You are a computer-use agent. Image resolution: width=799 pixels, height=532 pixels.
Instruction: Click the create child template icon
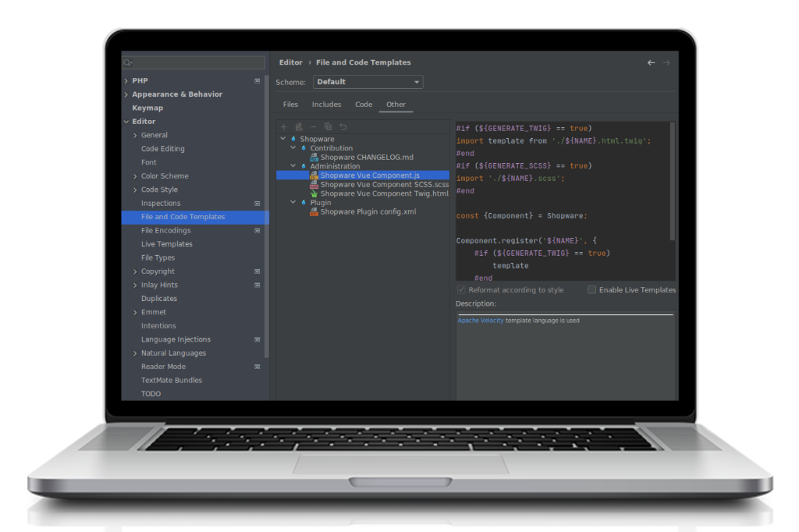coord(299,127)
